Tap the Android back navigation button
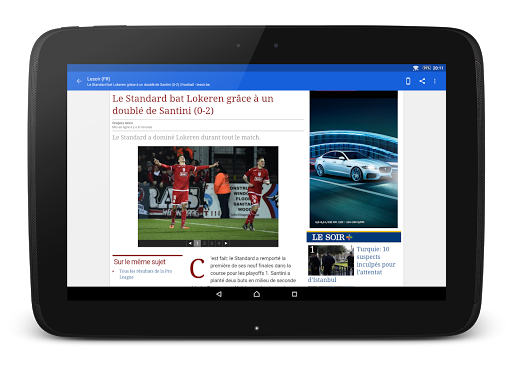Image resolution: width=512 pixels, height=369 pixels. coord(219,294)
